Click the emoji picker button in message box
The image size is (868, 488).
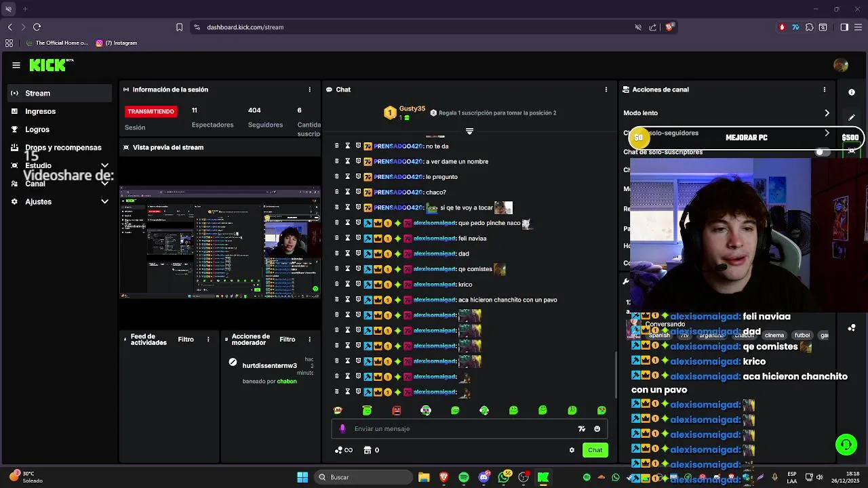[597, 428]
